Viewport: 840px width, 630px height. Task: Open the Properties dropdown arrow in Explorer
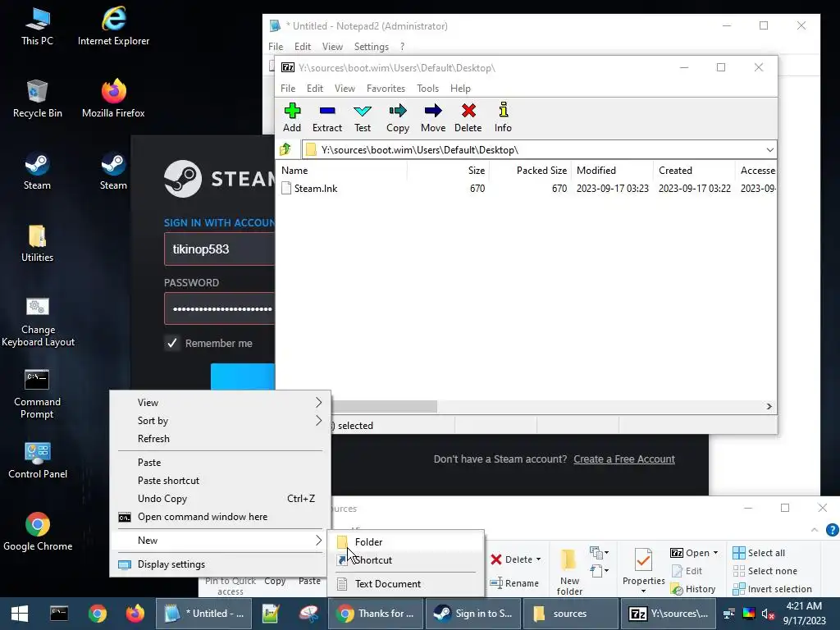tap(643, 591)
